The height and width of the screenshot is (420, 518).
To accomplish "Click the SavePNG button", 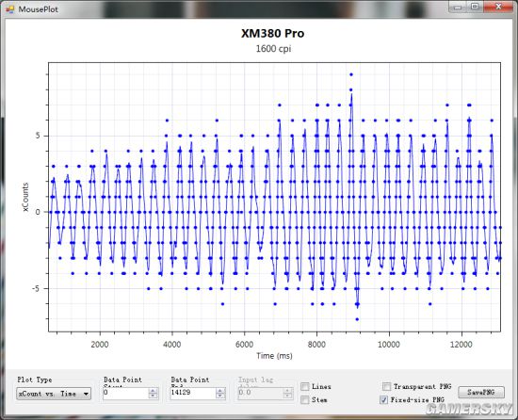I will [x=481, y=393].
